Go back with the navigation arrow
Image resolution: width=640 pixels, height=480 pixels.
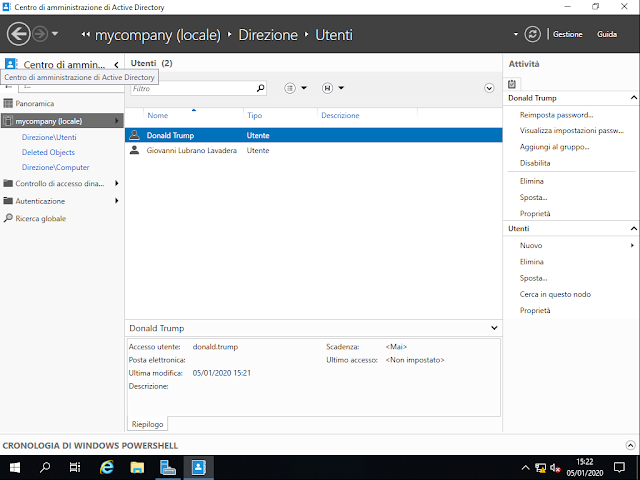(19, 34)
